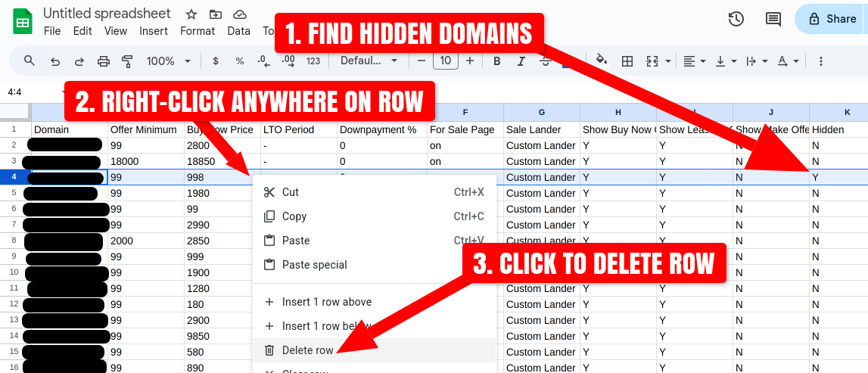The image size is (868, 373).
Task: Choose Copy from the context menu
Action: (x=374, y=216)
